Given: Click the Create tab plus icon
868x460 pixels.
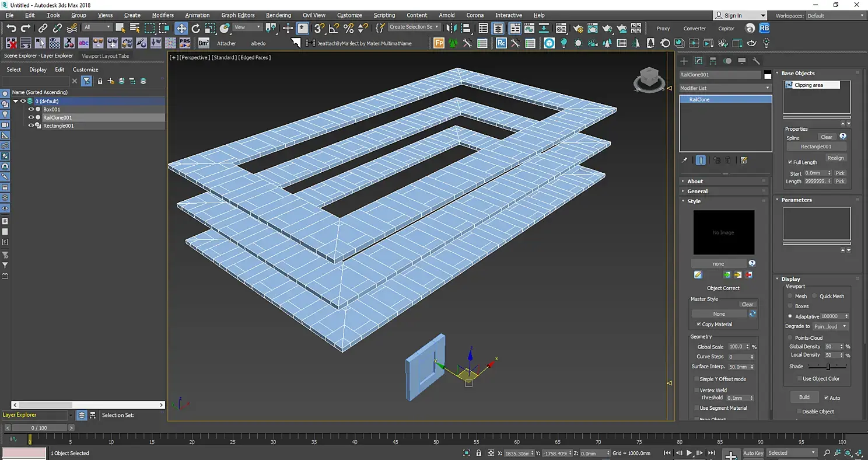Looking at the screenshot, I should [684, 61].
